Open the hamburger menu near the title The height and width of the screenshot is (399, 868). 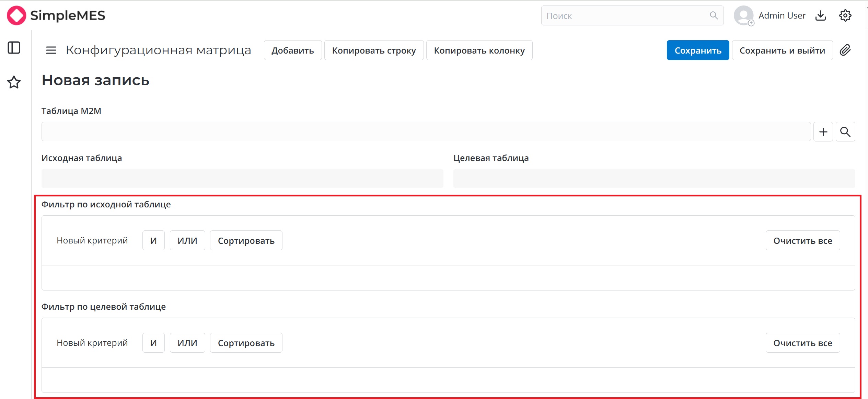(51, 50)
